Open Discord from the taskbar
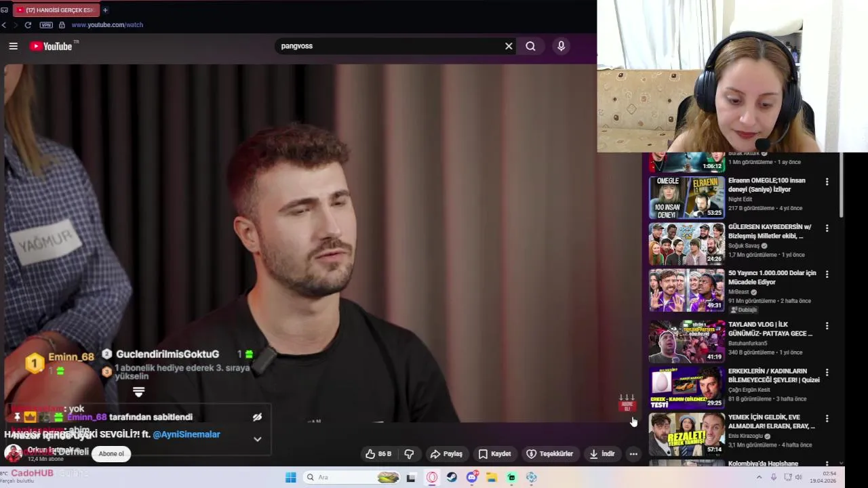Screen dimensions: 868x488 click(x=472, y=477)
